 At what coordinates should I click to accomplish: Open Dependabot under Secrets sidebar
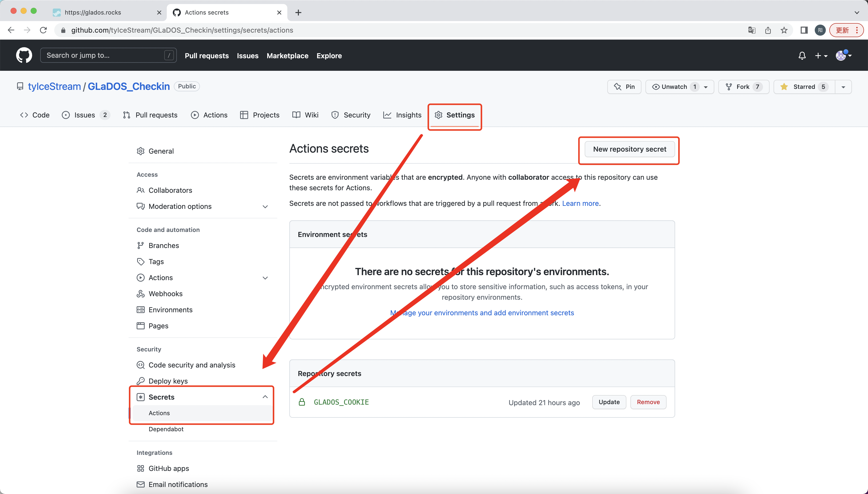tap(166, 429)
